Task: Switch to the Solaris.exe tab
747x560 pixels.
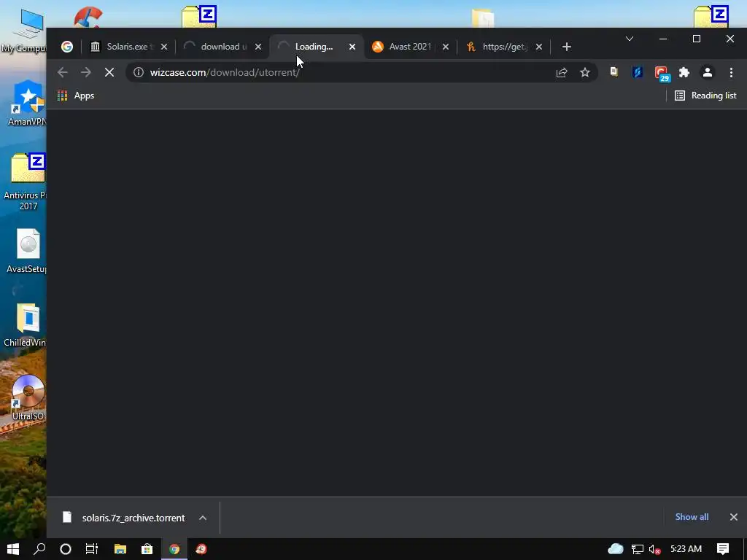Action: coord(128,47)
